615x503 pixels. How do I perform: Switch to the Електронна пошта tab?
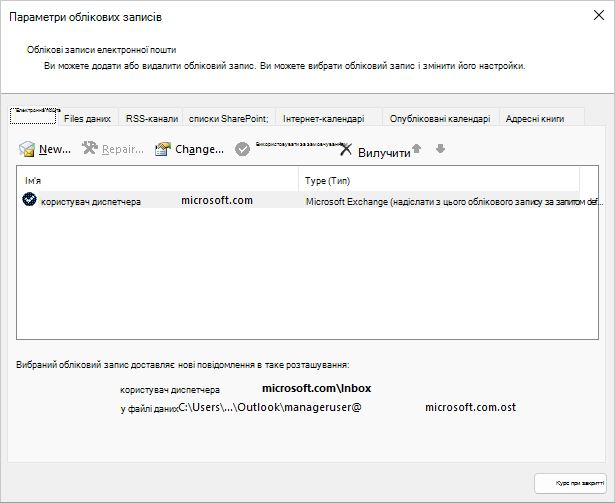click(33, 116)
